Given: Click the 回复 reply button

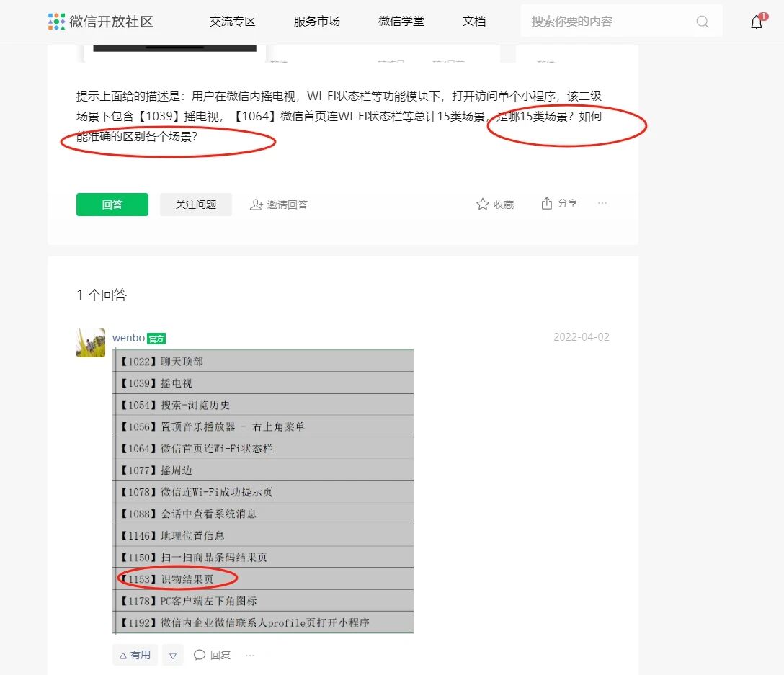Looking at the screenshot, I should (x=212, y=655).
